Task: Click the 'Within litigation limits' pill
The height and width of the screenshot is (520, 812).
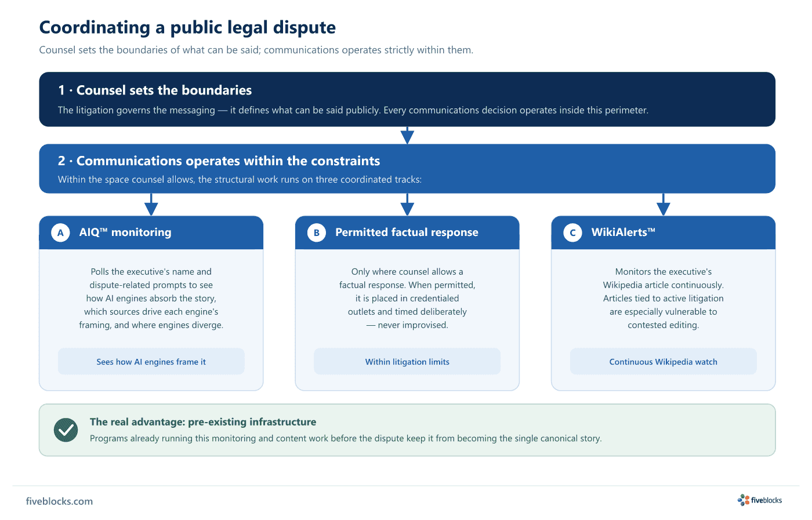Action: click(407, 362)
